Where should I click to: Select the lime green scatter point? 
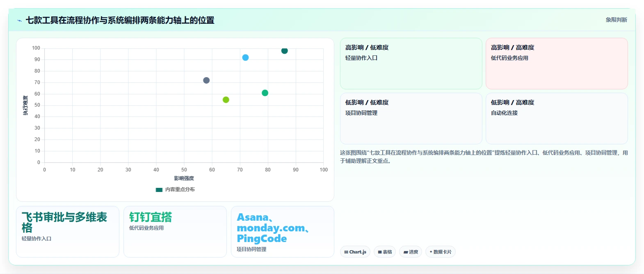click(x=226, y=100)
